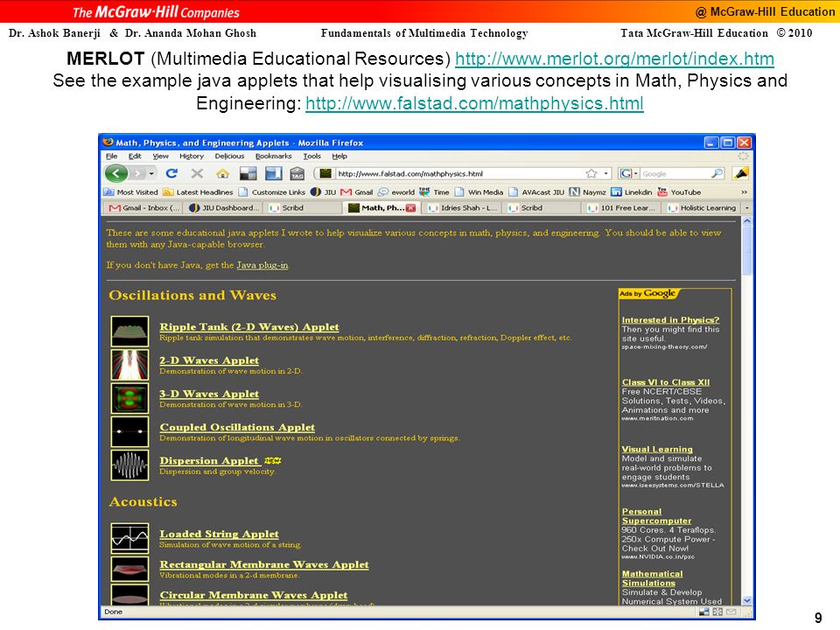Image resolution: width=840 pixels, height=630 pixels.
Task: Open the JIU bookmark in the bookmarks bar
Action: (324, 192)
